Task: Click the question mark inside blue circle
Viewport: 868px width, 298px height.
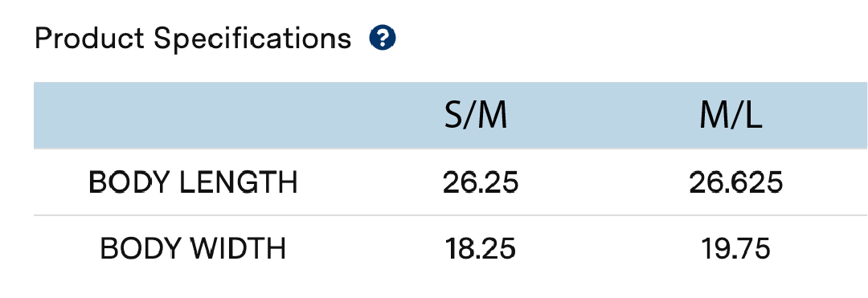Action: [x=383, y=39]
